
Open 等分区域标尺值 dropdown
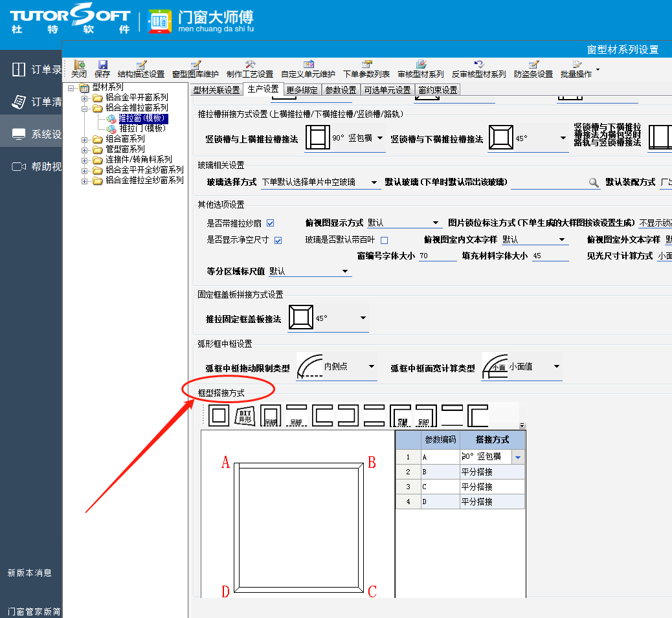click(x=345, y=271)
